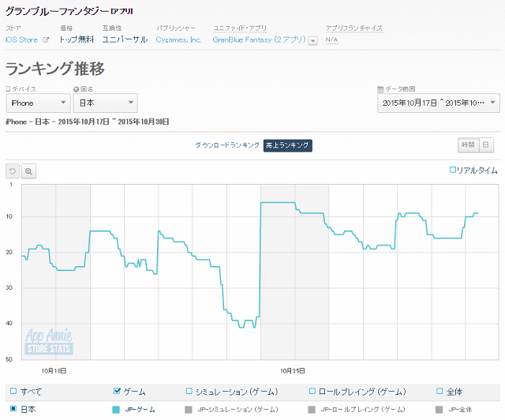Click the N/A app franchise text
Viewport: 505px width, 420px height.
point(331,40)
